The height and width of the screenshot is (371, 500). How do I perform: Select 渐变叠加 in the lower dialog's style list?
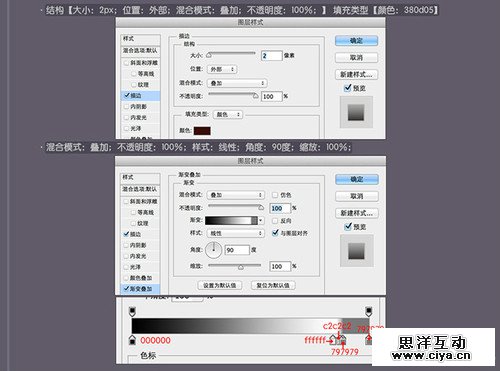(140, 289)
